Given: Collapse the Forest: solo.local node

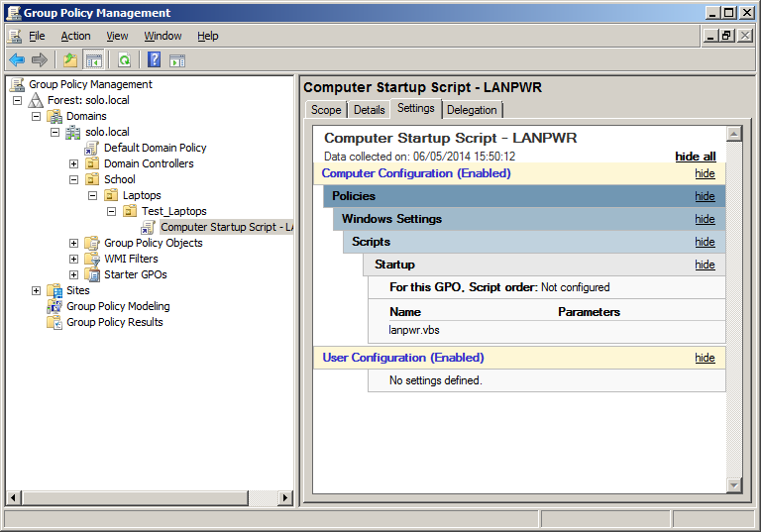Looking at the screenshot, I should point(18,100).
